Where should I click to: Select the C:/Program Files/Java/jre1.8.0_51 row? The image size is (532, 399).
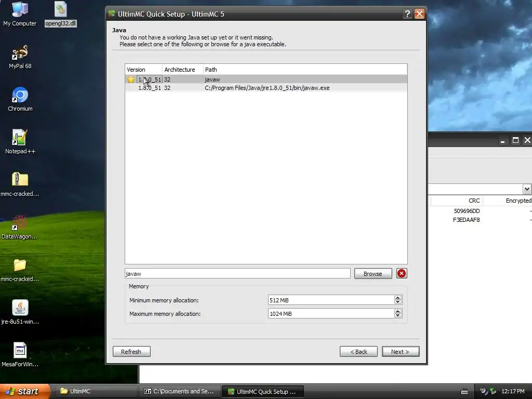pos(266,88)
